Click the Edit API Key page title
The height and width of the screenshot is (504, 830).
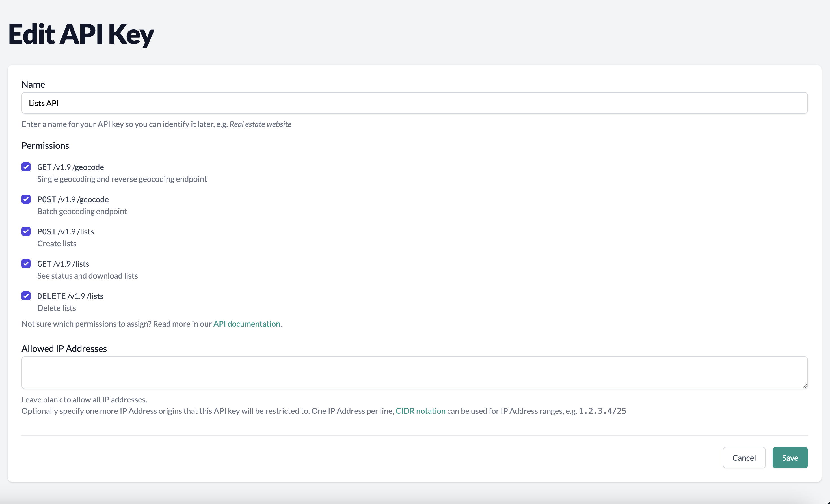(x=81, y=34)
